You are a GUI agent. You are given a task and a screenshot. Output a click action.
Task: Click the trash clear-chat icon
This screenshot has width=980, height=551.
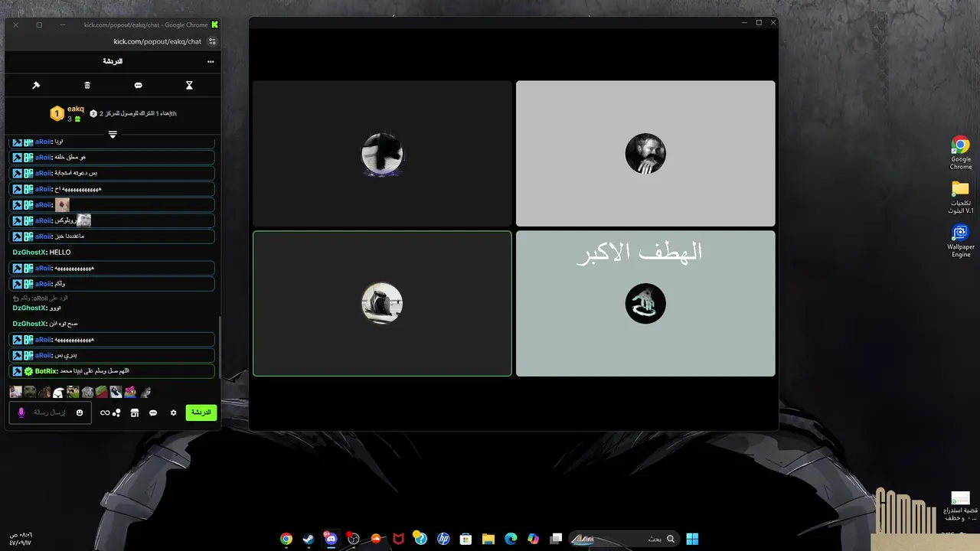[87, 85]
